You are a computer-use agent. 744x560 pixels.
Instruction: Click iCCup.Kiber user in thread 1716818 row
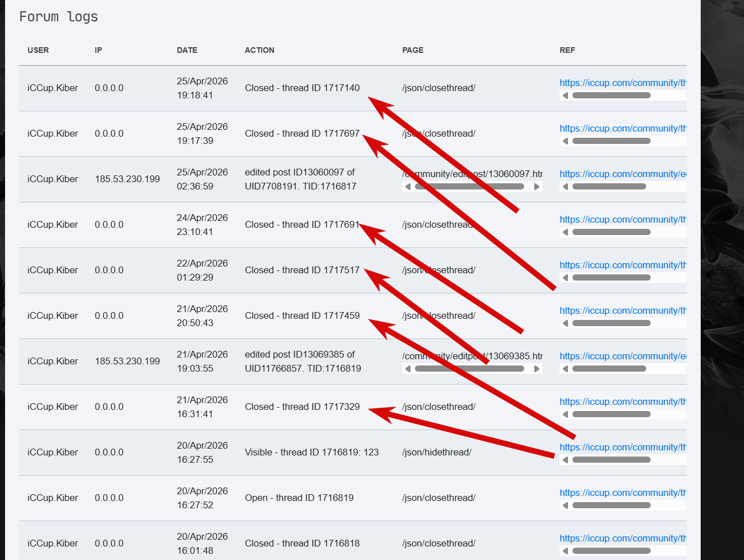click(53, 543)
